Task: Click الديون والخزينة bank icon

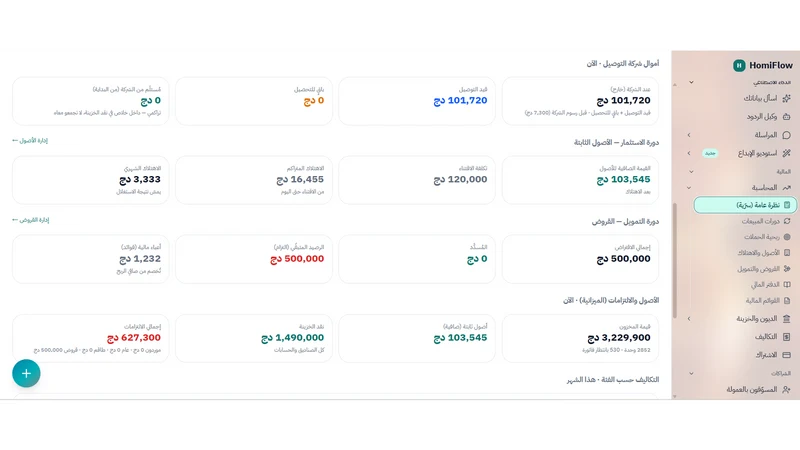Action: [787, 319]
